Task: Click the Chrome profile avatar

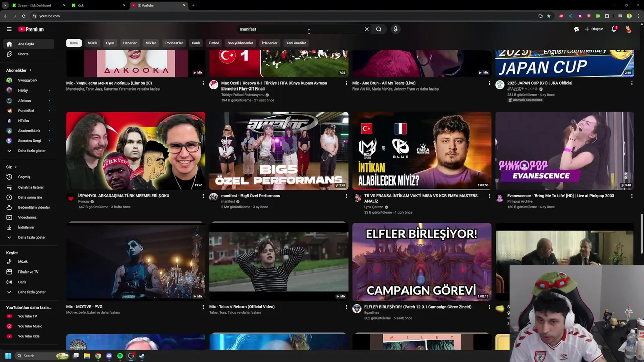Action: tap(629, 16)
